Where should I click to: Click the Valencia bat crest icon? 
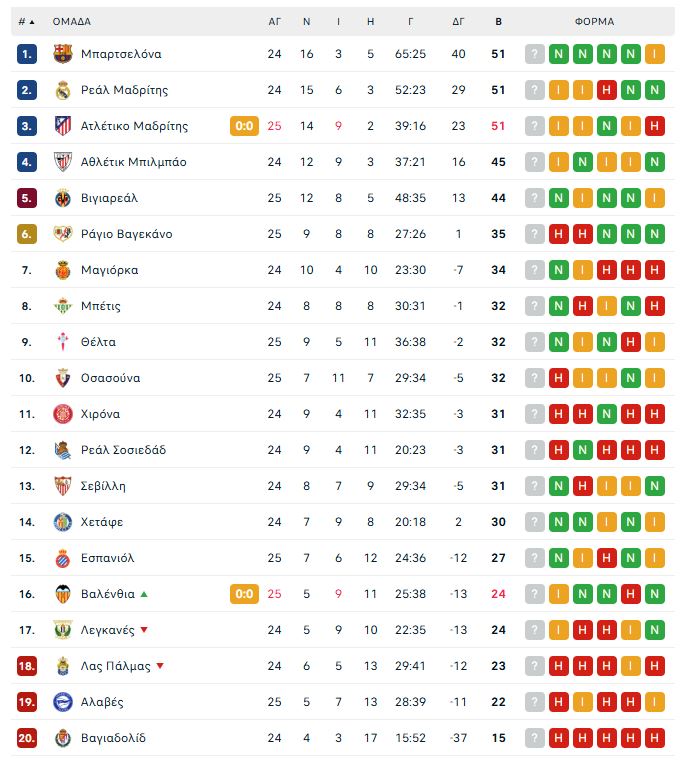pyautogui.click(x=63, y=594)
